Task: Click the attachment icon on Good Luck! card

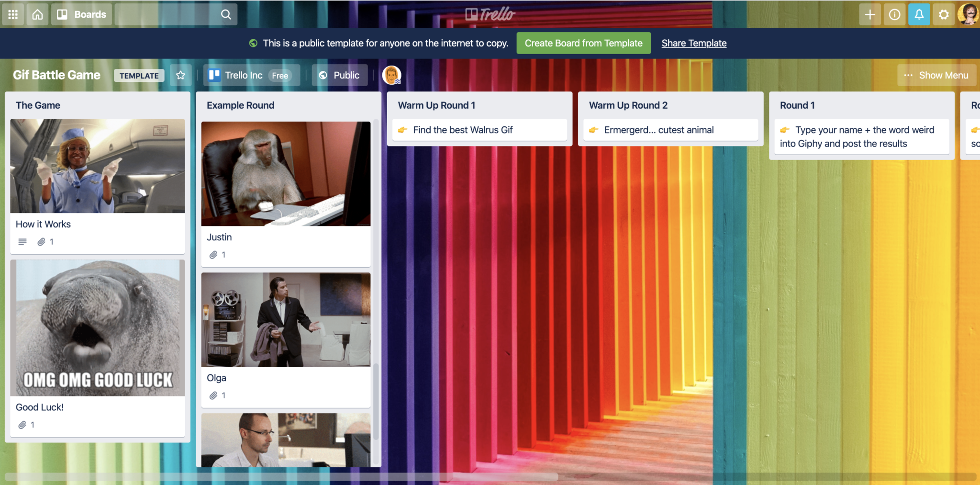Action: click(22, 424)
